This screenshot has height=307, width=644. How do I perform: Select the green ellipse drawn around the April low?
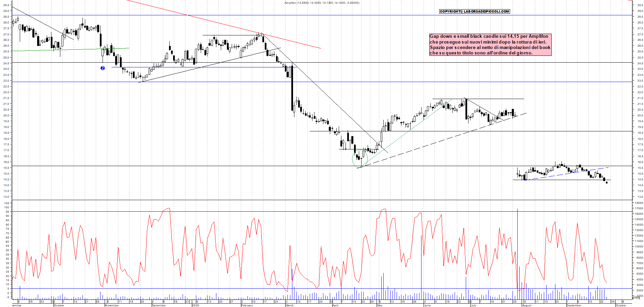(360, 159)
